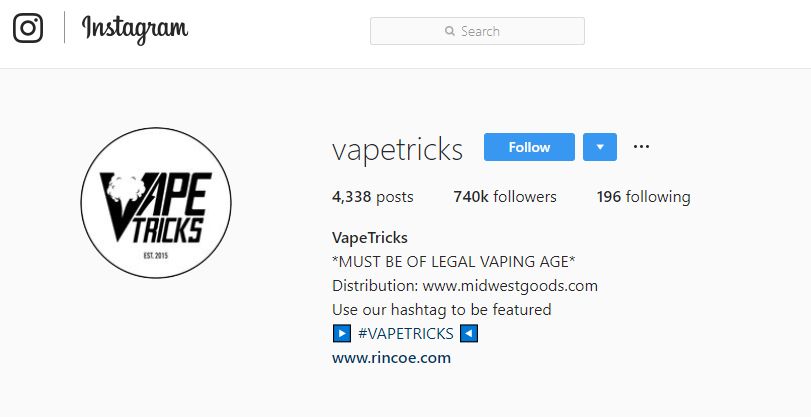Open the #VAPETRICKS hashtag
Viewport: 811px width, 417px height.
click(406, 334)
